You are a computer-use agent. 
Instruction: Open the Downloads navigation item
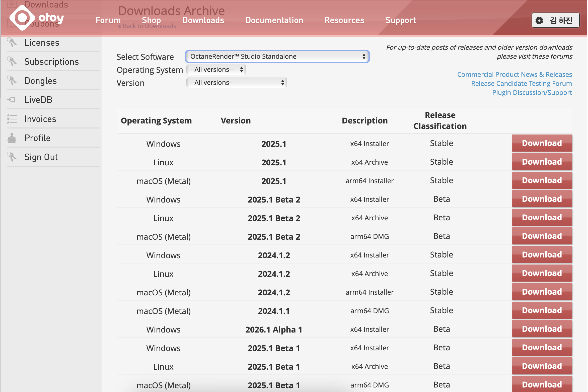(x=203, y=20)
